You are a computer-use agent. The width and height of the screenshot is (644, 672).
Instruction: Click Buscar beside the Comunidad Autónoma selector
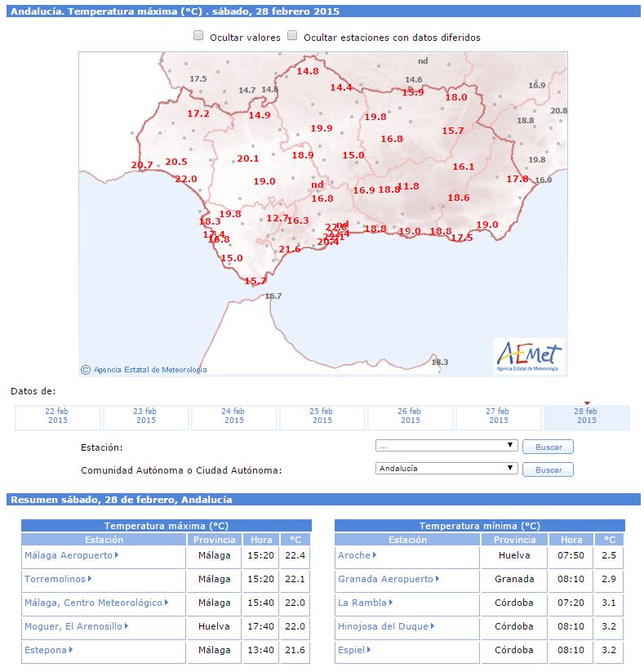click(548, 470)
